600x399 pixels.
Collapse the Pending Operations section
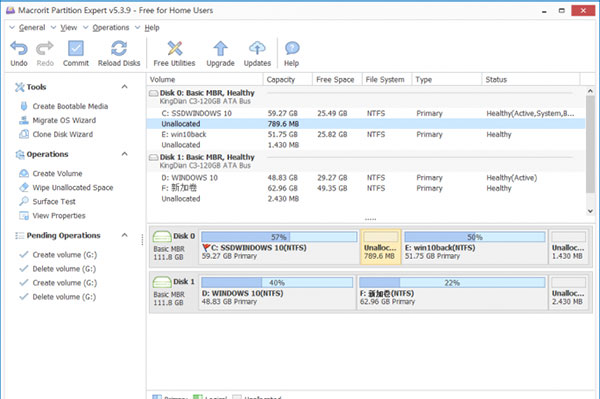pos(124,235)
